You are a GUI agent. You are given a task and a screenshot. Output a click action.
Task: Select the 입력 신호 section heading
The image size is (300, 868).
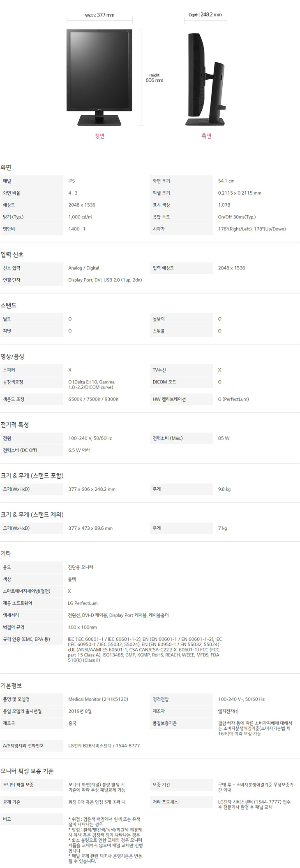[12, 254]
